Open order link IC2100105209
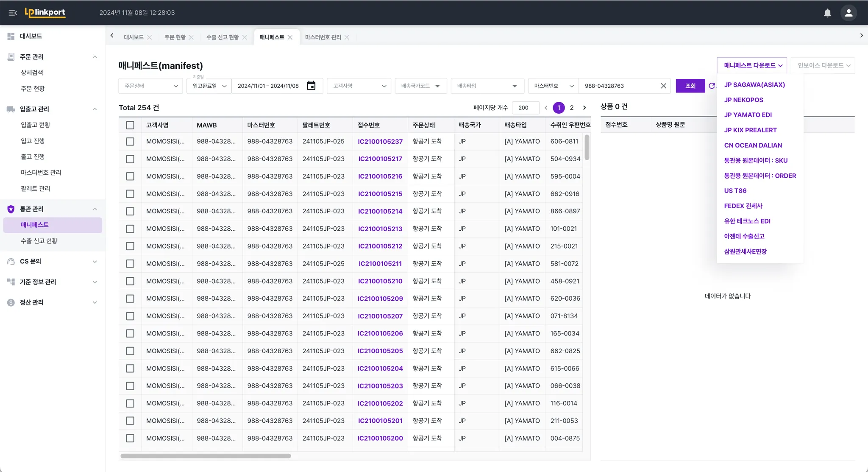Image resolution: width=868 pixels, height=472 pixels. (380, 299)
